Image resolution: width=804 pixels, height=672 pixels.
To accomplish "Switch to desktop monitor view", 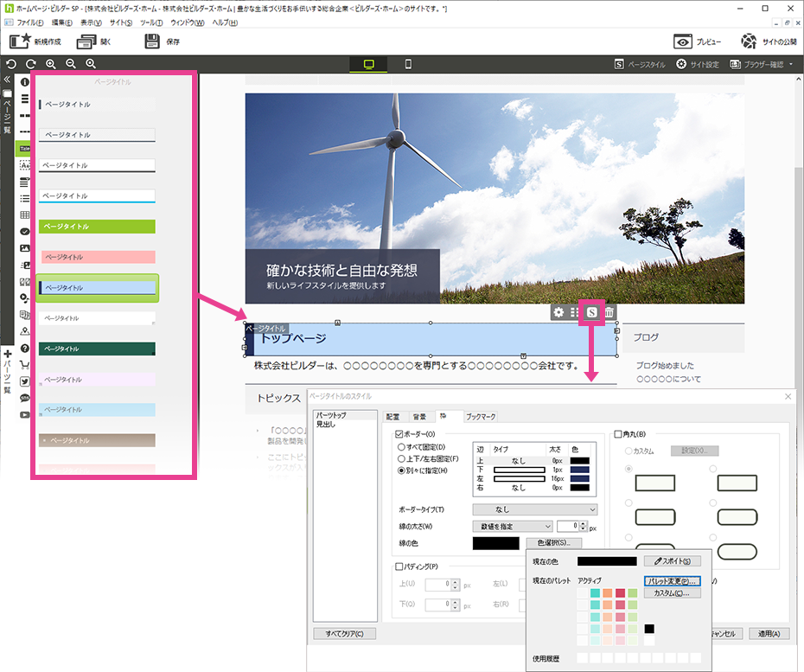I will click(368, 64).
